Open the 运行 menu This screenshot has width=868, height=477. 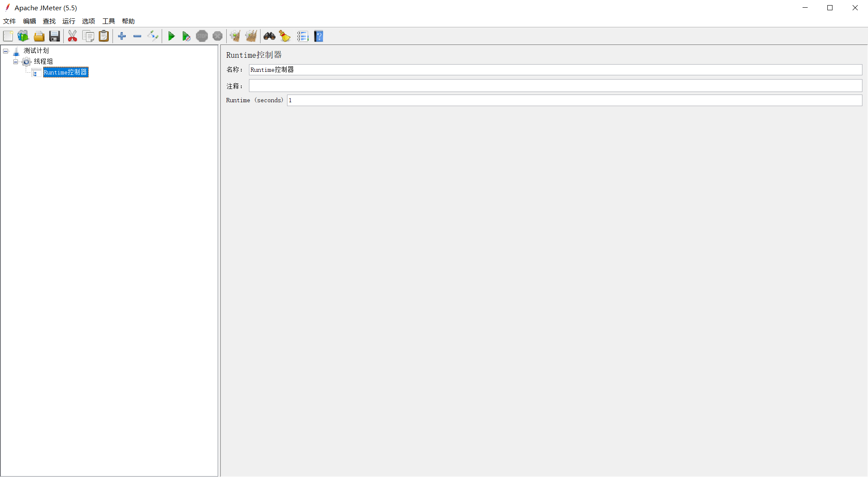pyautogui.click(x=69, y=21)
